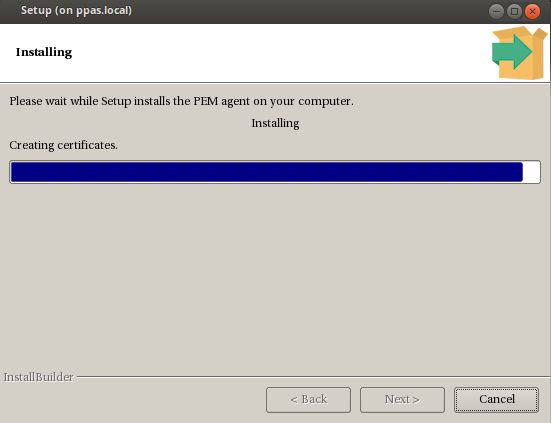Click an empty area of the dark title bar
Image resolution: width=551 pixels, height=423 pixels.
point(309,11)
